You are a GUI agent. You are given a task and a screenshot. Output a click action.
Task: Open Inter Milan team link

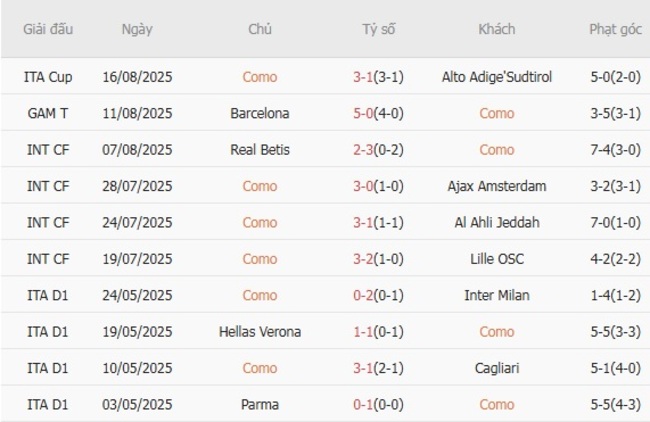[496, 295]
